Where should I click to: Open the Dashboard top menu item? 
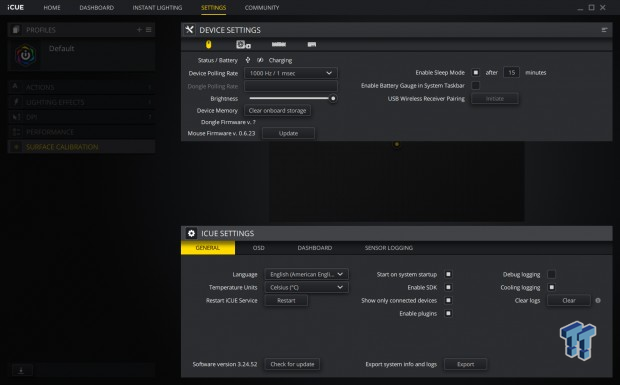(x=96, y=8)
